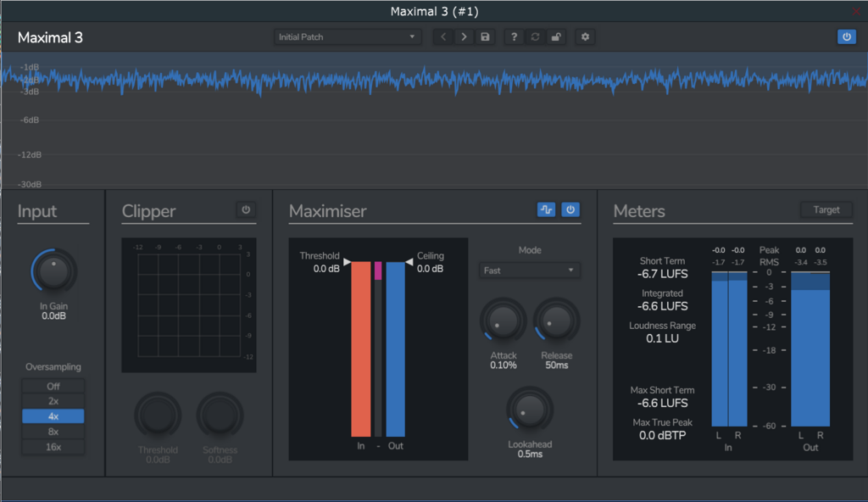Toggle the plugin bypass power button
The height and width of the screenshot is (502, 868).
(x=847, y=37)
